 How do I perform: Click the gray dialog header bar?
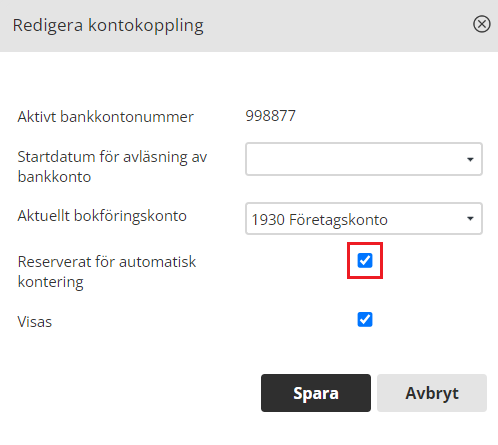pyautogui.click(x=249, y=26)
